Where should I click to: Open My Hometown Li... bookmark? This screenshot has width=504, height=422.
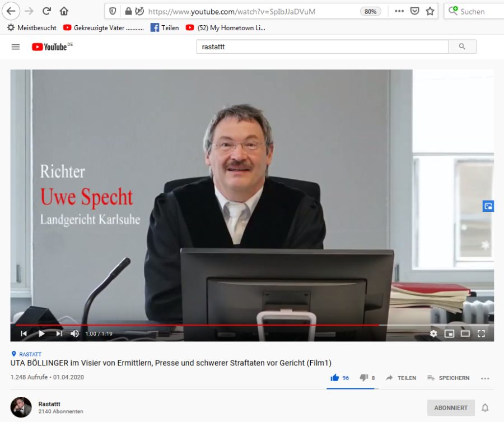(x=226, y=28)
